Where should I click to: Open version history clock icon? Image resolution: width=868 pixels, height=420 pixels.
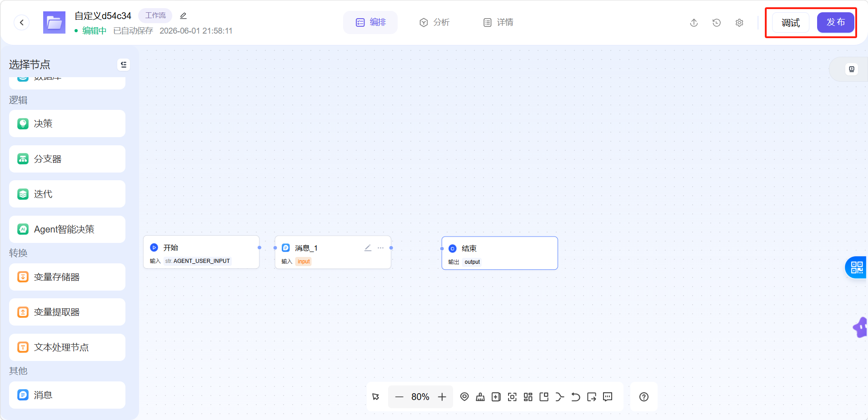point(717,23)
